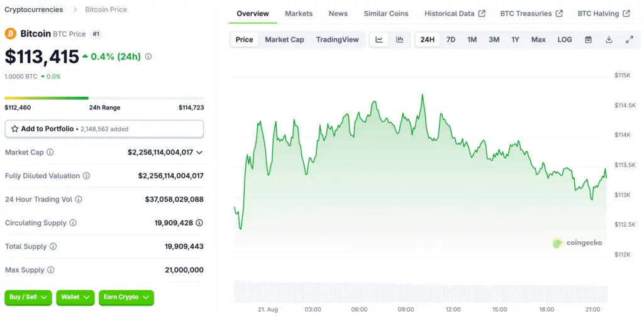Viewport: 644px width, 316px height.
Task: Select the Price chart mode
Action: coord(245,40)
